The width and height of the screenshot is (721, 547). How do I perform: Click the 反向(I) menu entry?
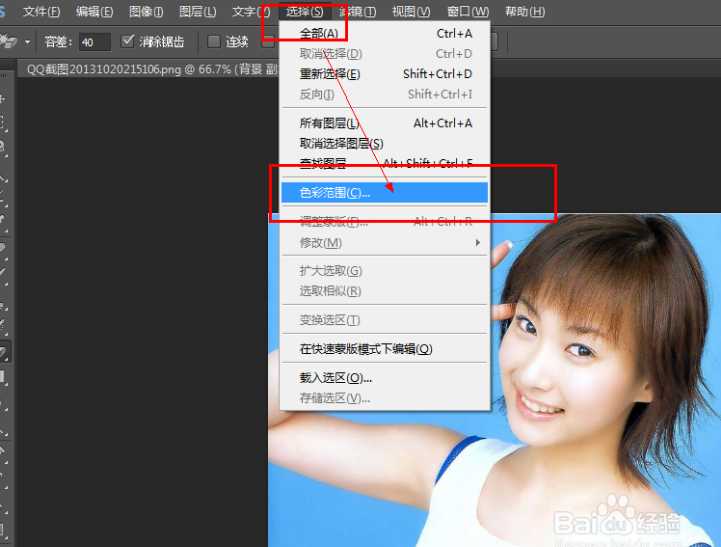pos(385,94)
